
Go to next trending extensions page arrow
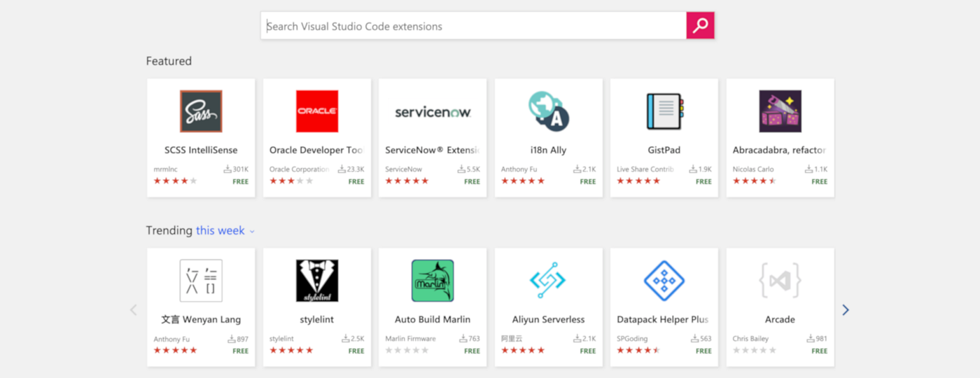tap(846, 309)
